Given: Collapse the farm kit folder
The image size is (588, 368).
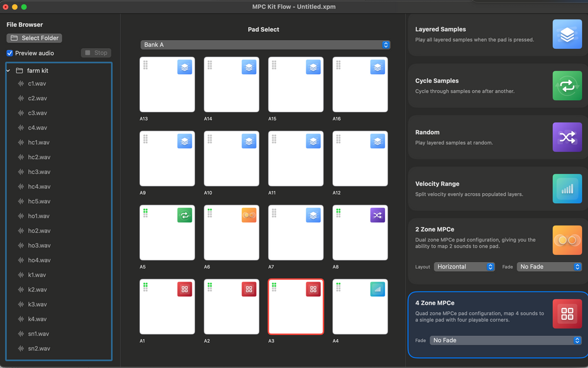Looking at the screenshot, I should point(7,70).
